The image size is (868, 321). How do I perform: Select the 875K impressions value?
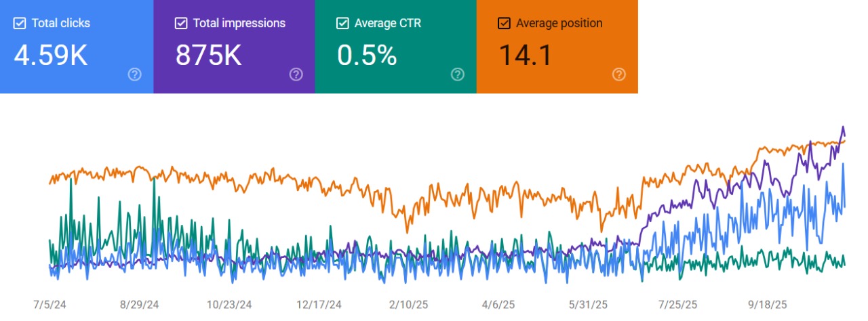click(x=208, y=56)
